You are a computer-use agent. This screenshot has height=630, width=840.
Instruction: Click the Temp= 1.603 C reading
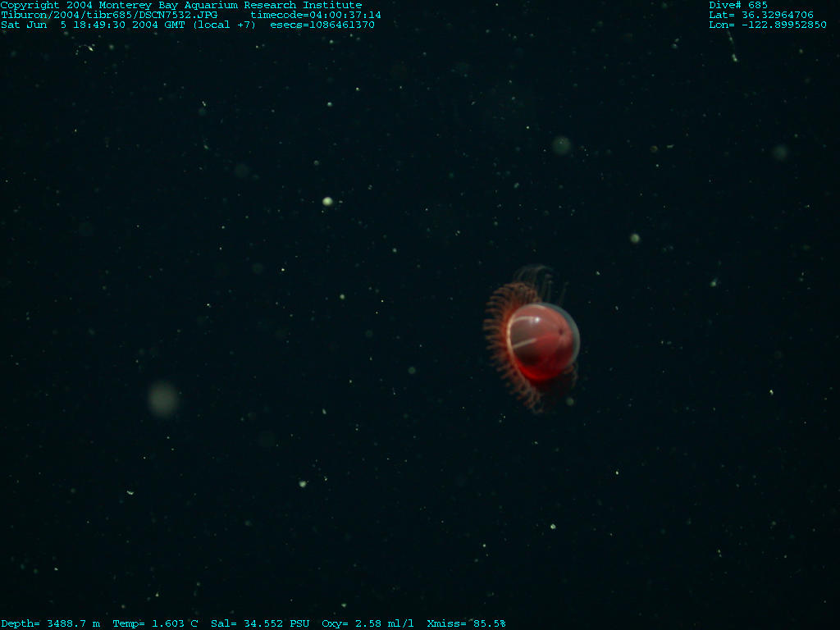(x=155, y=623)
